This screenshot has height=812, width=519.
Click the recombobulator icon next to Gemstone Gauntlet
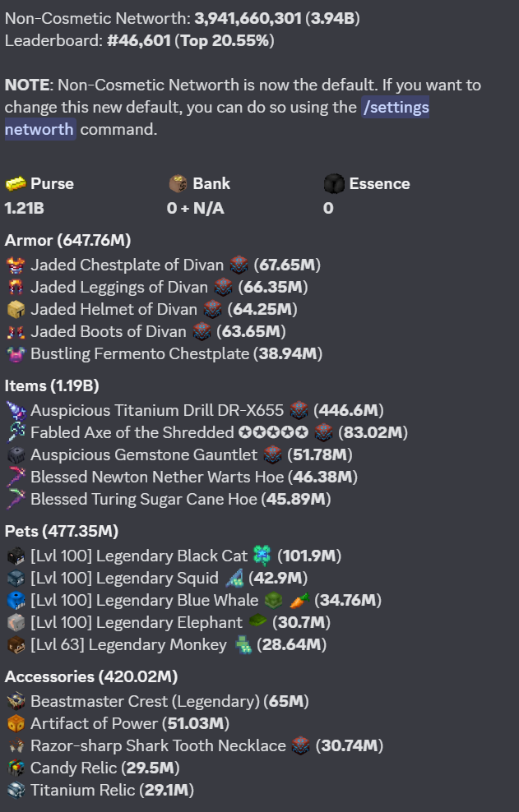click(x=273, y=454)
